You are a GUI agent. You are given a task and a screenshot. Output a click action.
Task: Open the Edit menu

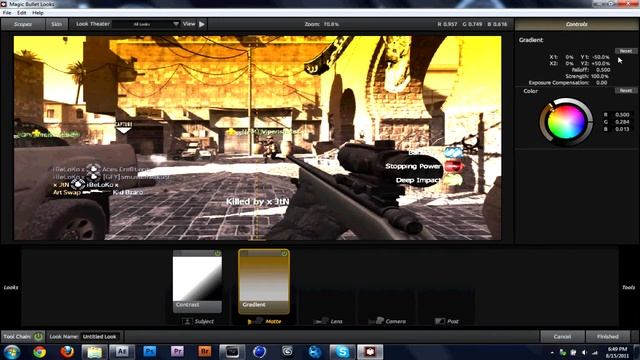pos(22,13)
